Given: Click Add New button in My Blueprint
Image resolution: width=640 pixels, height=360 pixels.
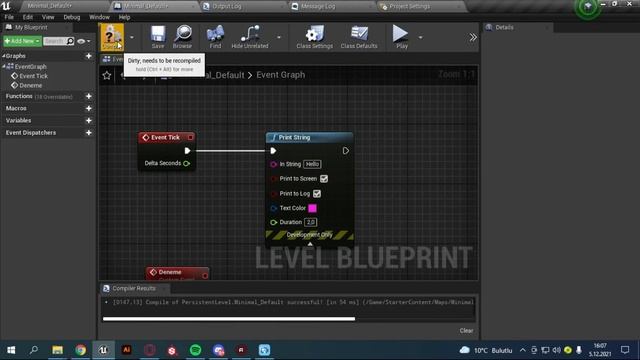Looking at the screenshot, I should (x=22, y=41).
